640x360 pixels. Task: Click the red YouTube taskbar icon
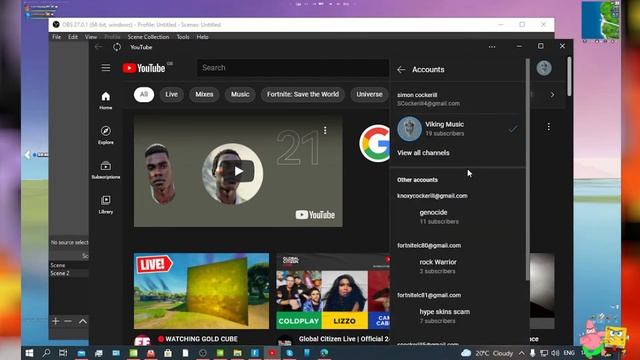272,353
